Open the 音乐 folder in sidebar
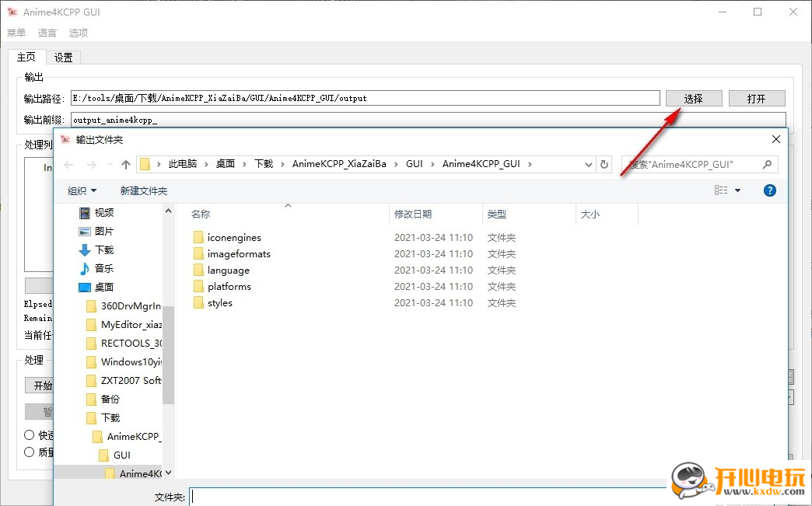 click(x=96, y=268)
